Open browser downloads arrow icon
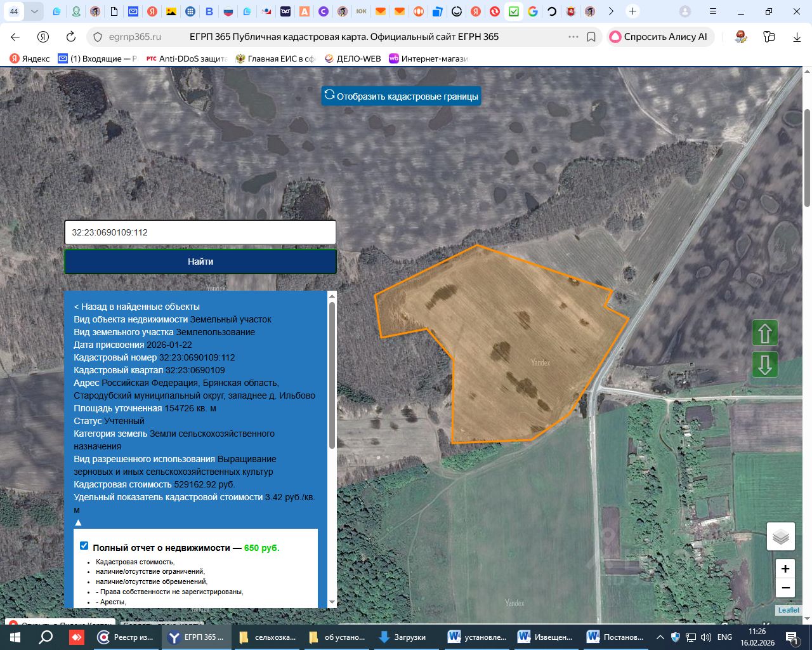 click(797, 37)
